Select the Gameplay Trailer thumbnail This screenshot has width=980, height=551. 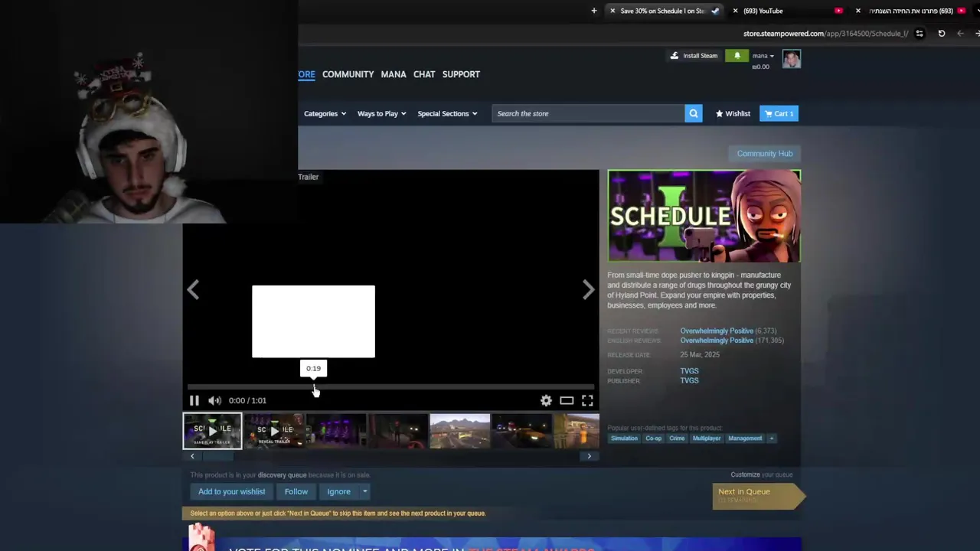click(x=212, y=431)
